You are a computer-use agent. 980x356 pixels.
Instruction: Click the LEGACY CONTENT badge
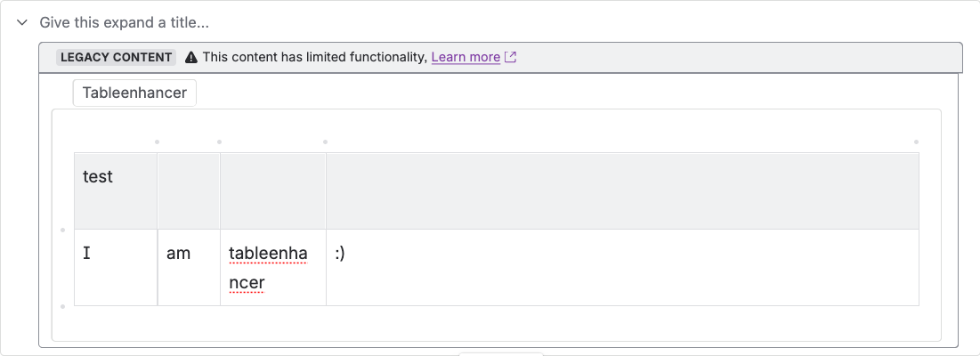click(x=117, y=57)
